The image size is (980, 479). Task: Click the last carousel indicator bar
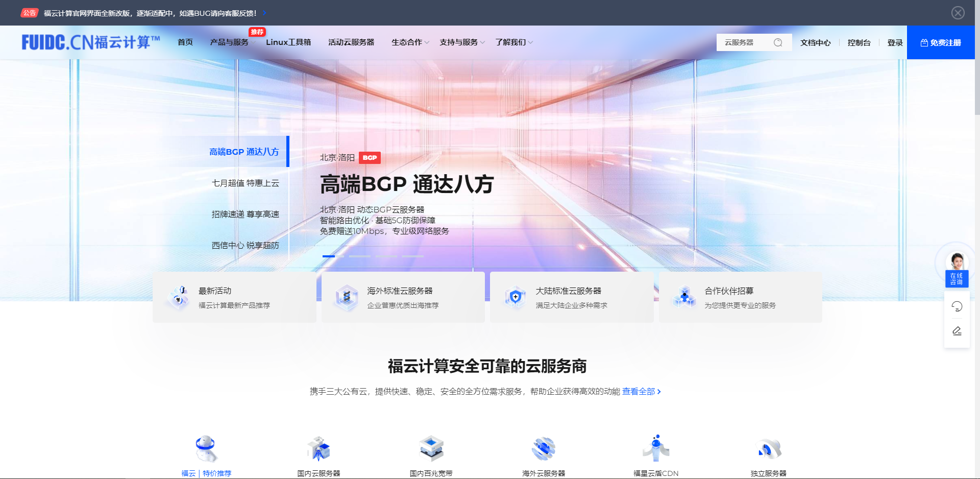tap(413, 256)
